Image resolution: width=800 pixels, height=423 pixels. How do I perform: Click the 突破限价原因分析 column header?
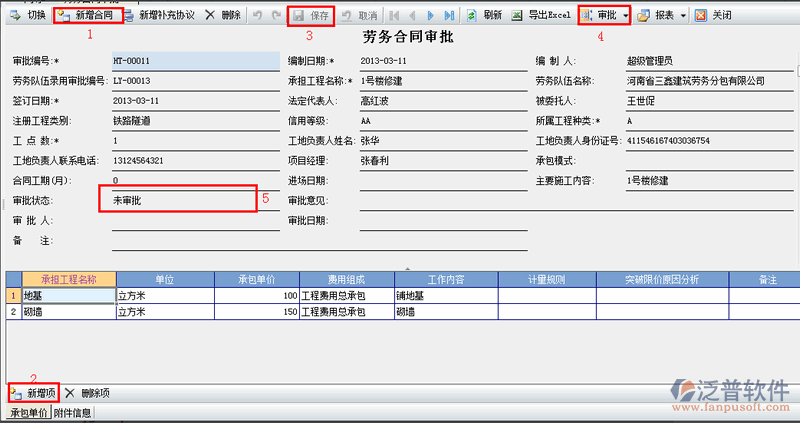pos(662,280)
